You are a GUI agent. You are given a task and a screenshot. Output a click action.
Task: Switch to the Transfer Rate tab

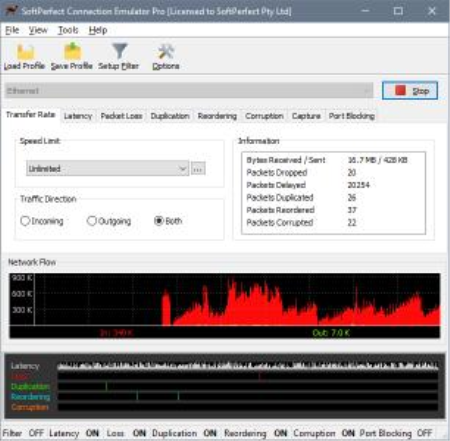click(31, 115)
